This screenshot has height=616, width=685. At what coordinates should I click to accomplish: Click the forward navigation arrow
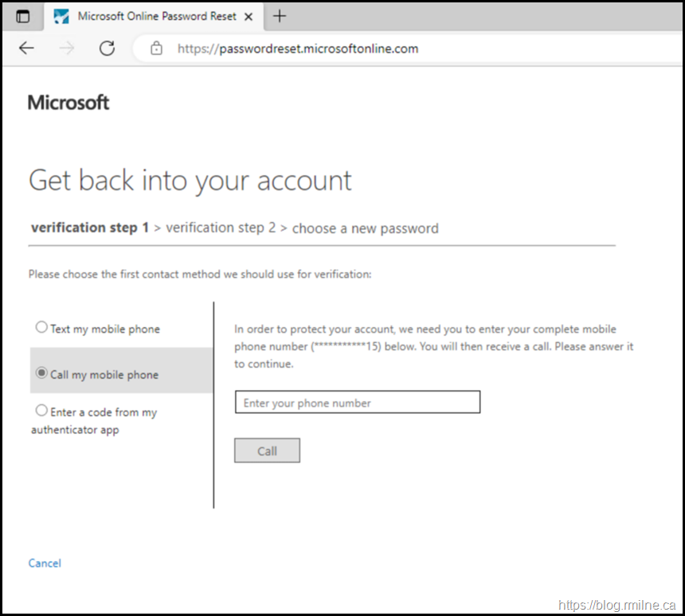67,49
